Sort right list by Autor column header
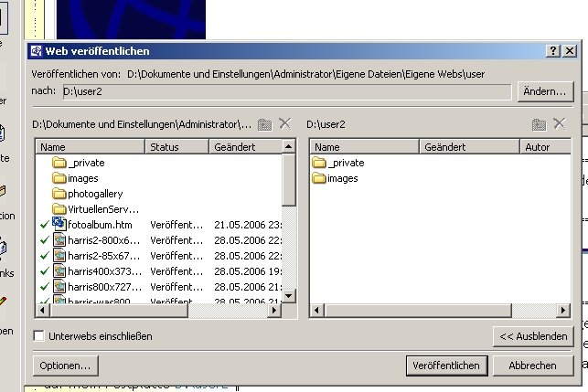Screen dimensions: 588x392 (x=545, y=147)
